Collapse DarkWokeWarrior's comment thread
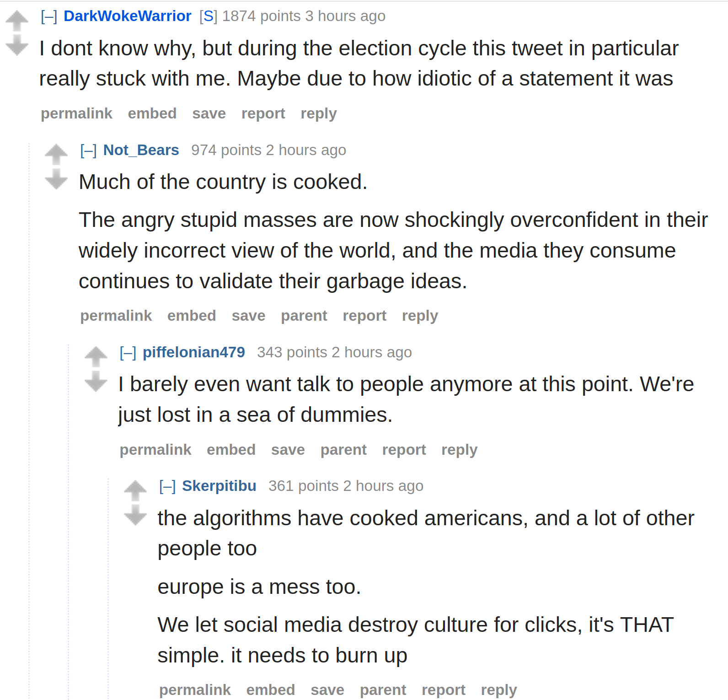The height and width of the screenshot is (700, 728). [49, 16]
